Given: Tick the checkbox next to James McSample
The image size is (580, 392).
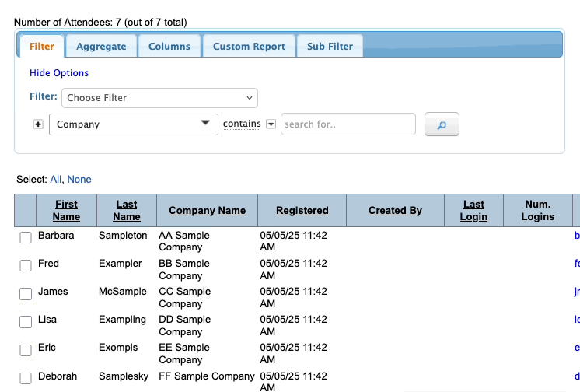Looking at the screenshot, I should (26, 294).
